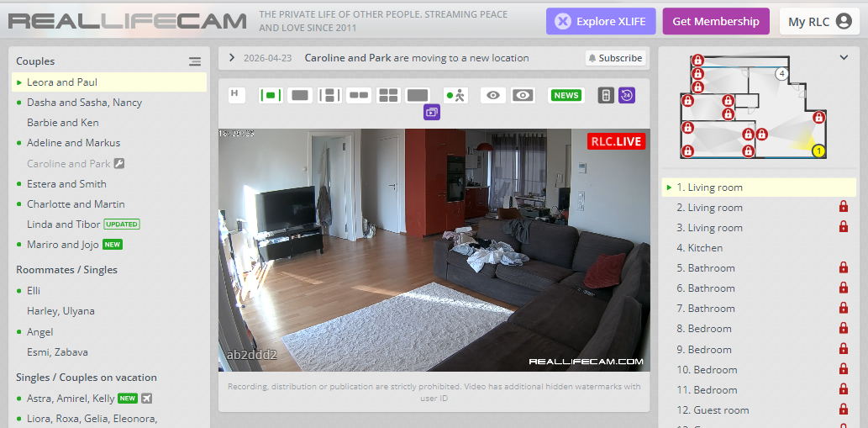868x428 pixels.
Task: Click Explore XLIFE button
Action: tap(601, 21)
